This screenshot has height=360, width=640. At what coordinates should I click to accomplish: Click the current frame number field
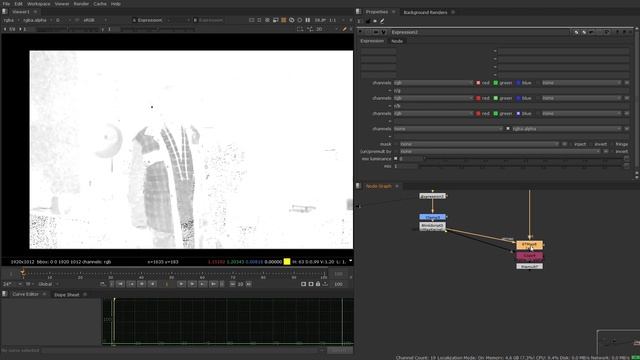tap(167, 284)
